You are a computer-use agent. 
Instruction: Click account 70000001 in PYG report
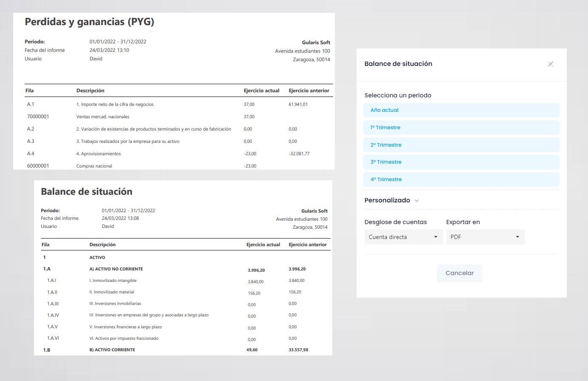coord(38,117)
